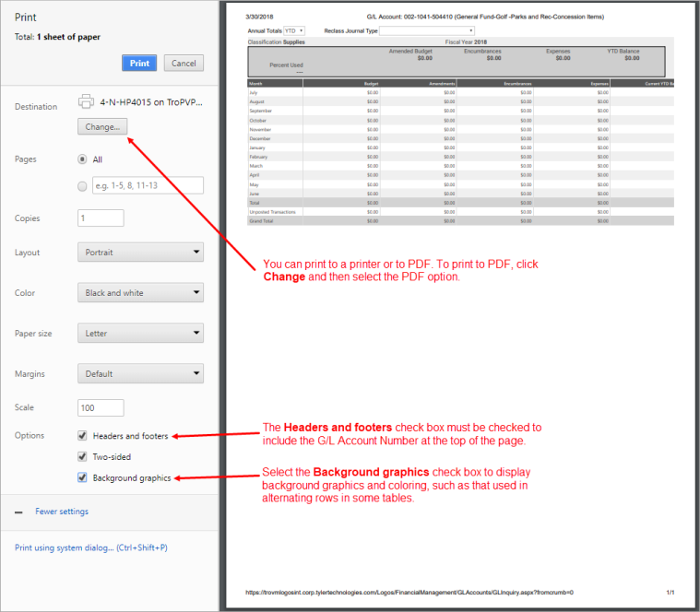Click Print using system dialog link
This screenshot has width=700, height=612.
coord(91,547)
